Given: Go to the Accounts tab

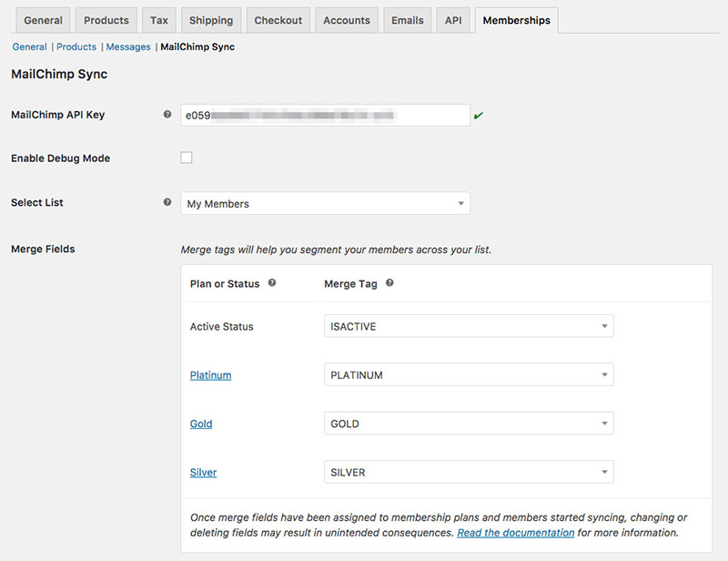Looking at the screenshot, I should (347, 20).
